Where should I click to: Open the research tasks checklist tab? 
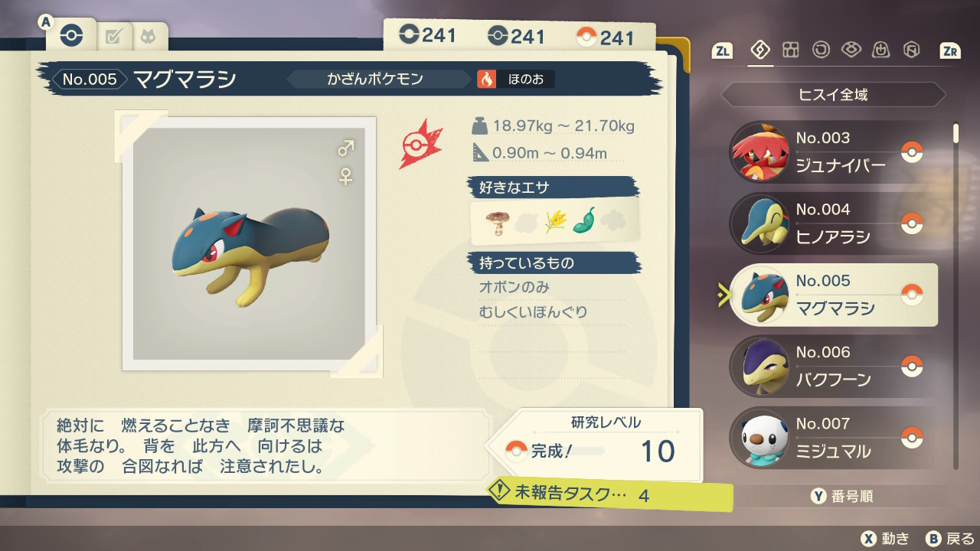114,36
